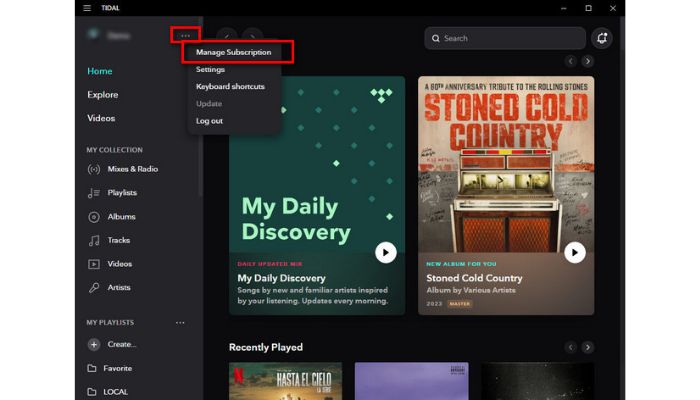Click the Tracks music note icon

click(x=94, y=241)
